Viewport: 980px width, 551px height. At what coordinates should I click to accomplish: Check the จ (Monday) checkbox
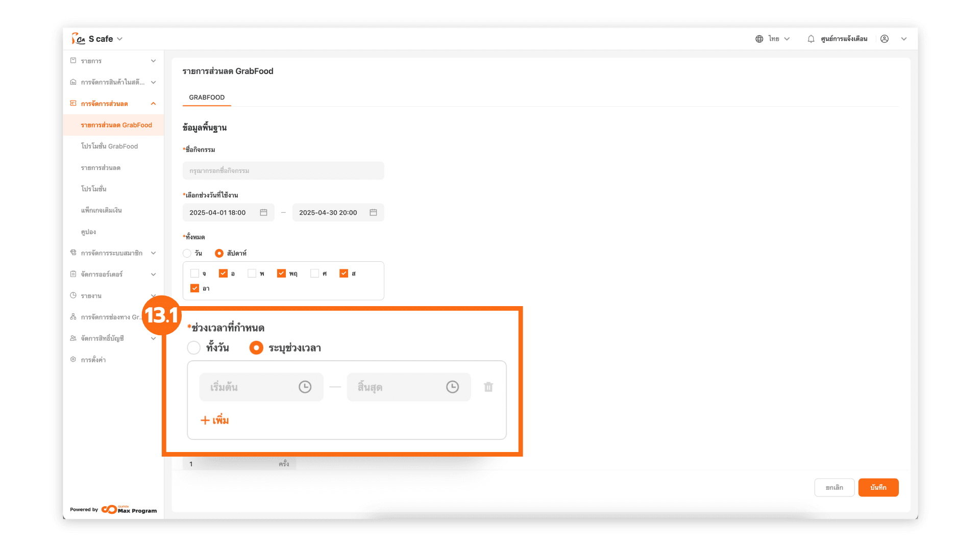click(x=194, y=273)
